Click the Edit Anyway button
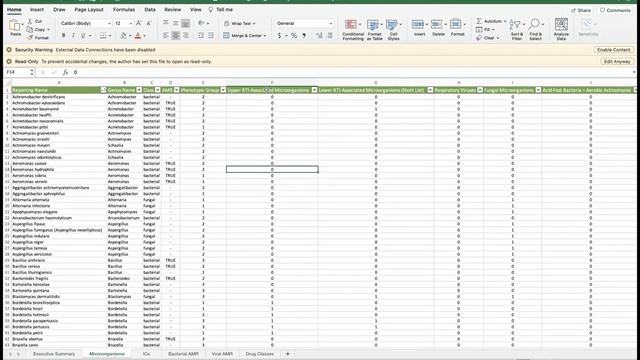This screenshot has width=640, height=360. tap(617, 62)
